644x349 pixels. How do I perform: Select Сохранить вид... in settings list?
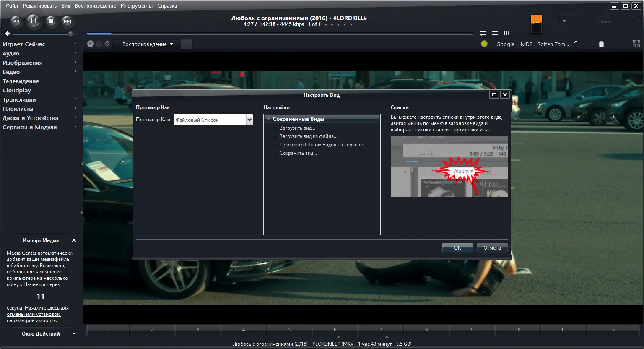[298, 153]
